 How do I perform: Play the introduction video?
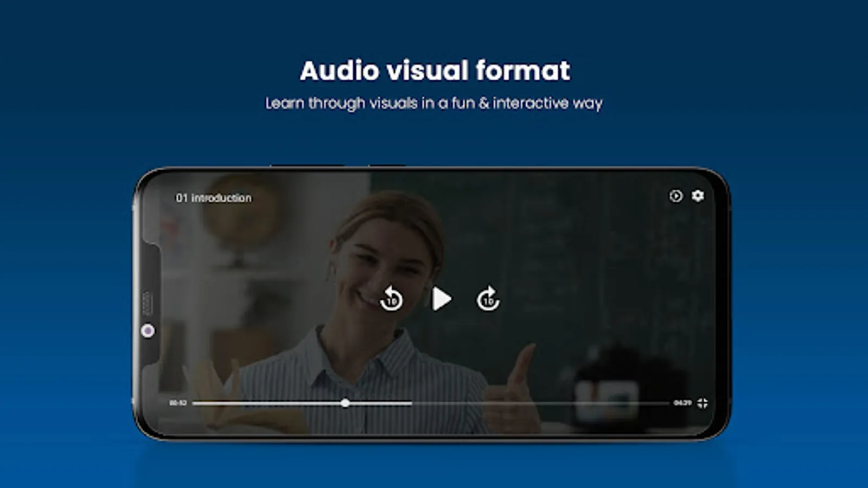point(442,299)
